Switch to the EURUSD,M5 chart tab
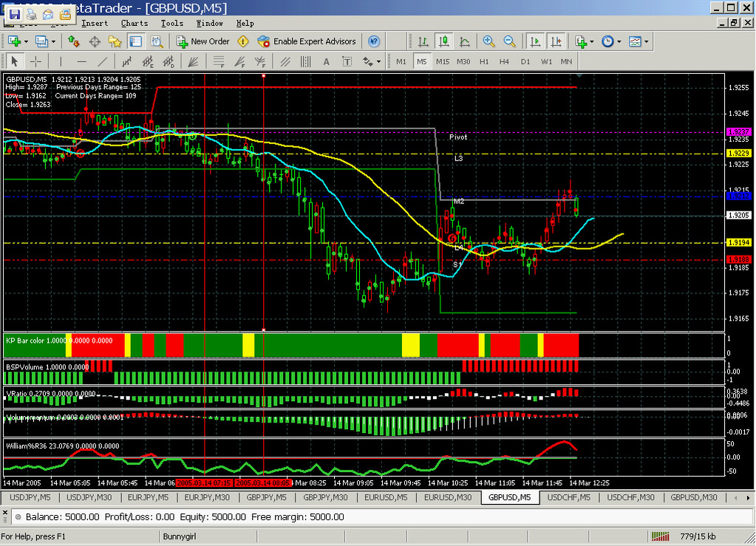Screen dimensions: 756x546 click(x=386, y=497)
